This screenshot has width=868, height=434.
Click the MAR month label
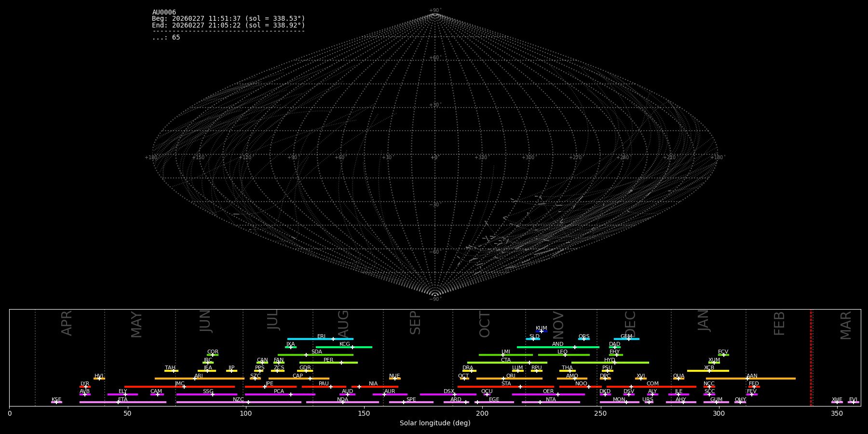click(846, 325)
